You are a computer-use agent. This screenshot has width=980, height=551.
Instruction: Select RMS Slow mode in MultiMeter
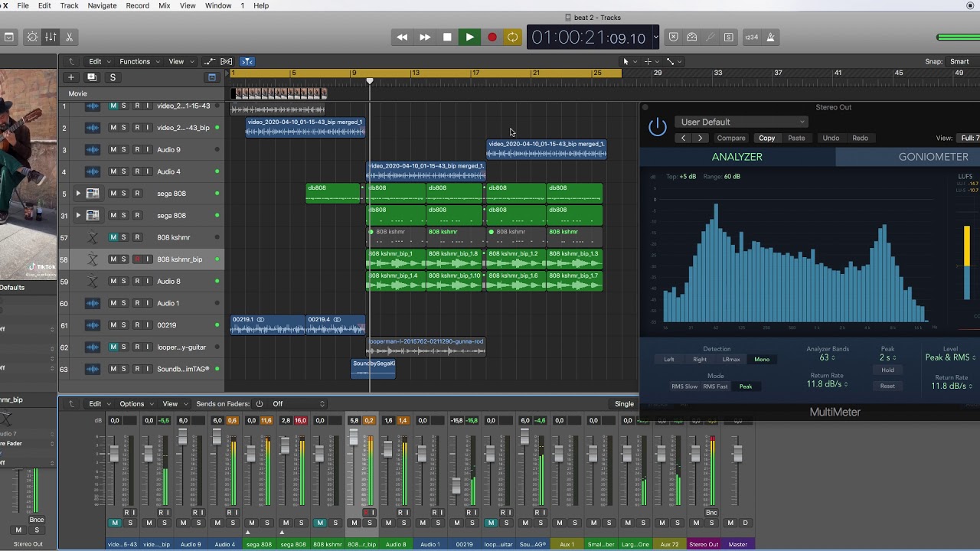tap(684, 386)
